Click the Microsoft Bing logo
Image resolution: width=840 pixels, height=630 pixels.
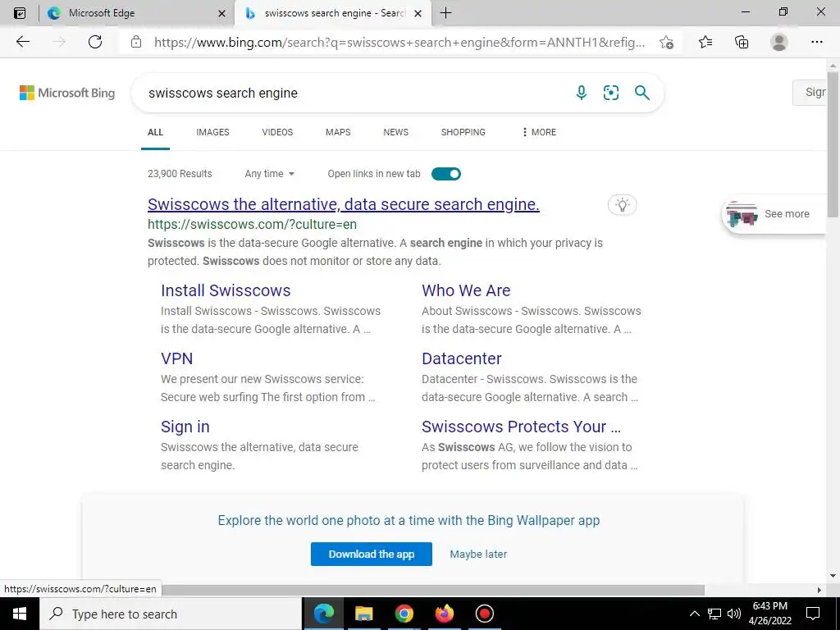point(67,93)
